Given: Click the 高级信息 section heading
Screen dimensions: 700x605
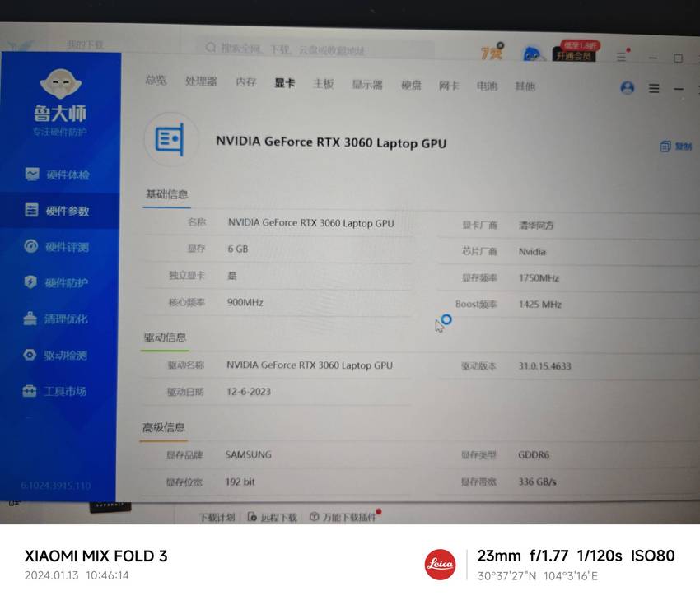Looking at the screenshot, I should [x=163, y=427].
